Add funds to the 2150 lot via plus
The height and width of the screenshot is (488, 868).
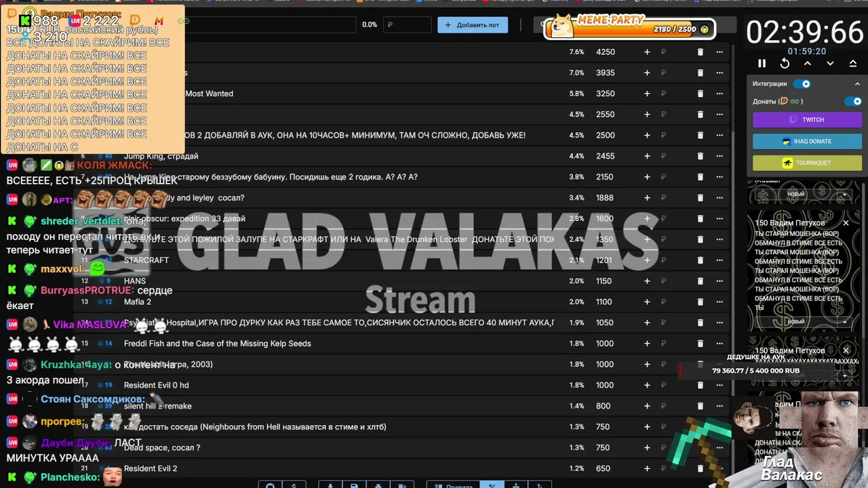click(x=647, y=177)
